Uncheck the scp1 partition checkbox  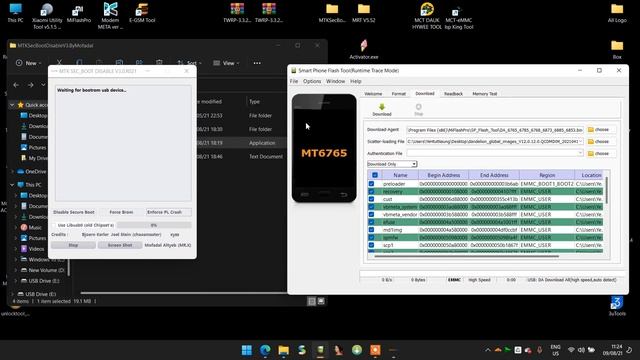click(x=371, y=245)
